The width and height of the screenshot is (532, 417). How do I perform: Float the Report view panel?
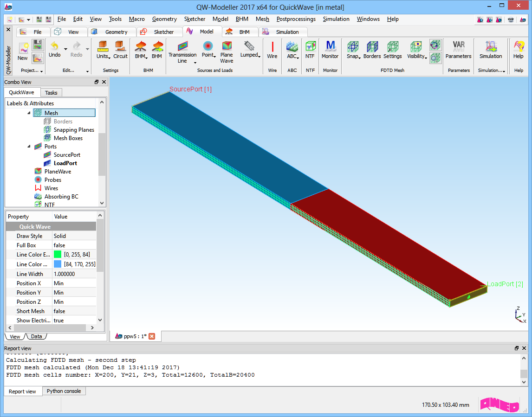point(516,348)
